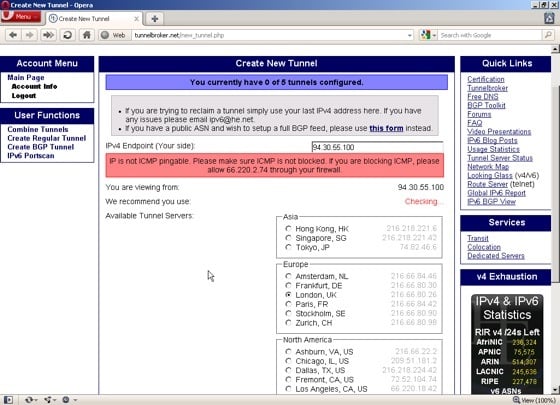Close the Create New Tunnel tab
Image resolution: width=560 pixels, height=405 pixels.
click(x=136, y=19)
